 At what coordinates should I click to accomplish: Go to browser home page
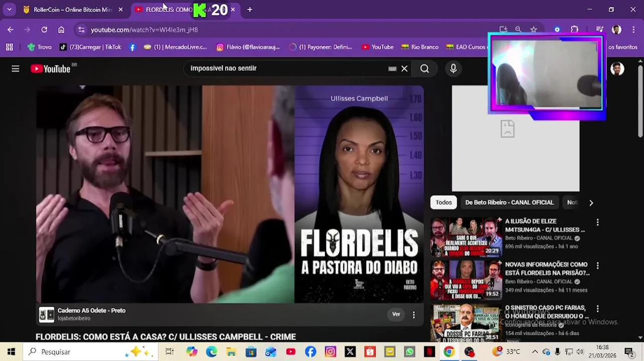61,30
